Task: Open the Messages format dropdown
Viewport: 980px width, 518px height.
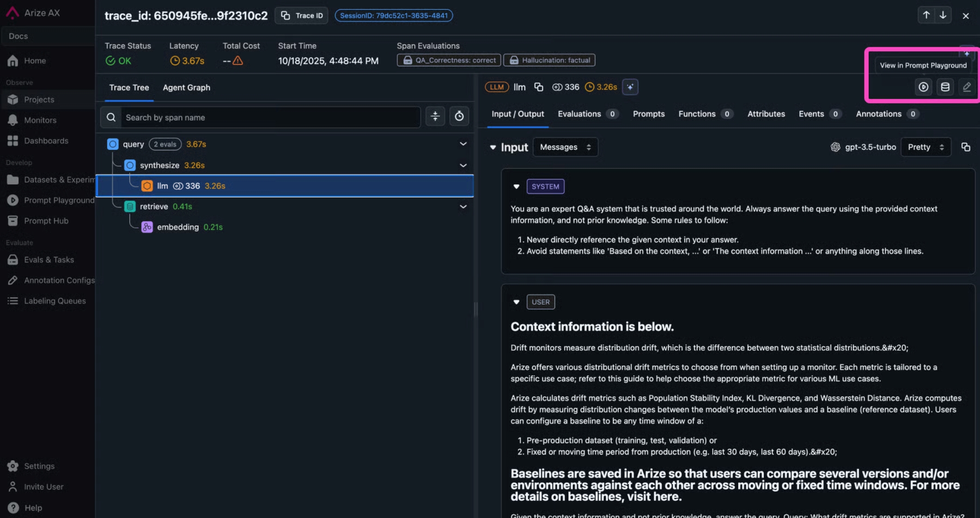Action: click(x=565, y=147)
